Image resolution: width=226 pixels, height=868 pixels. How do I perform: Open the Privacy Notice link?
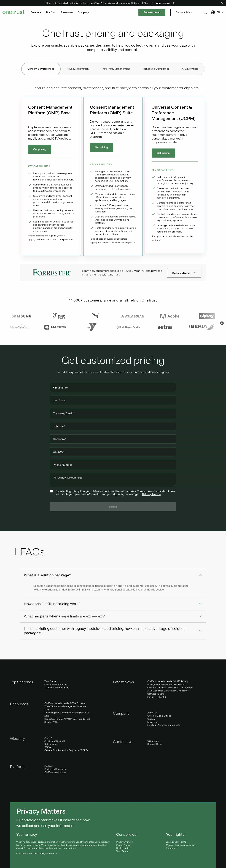[x=151, y=494]
